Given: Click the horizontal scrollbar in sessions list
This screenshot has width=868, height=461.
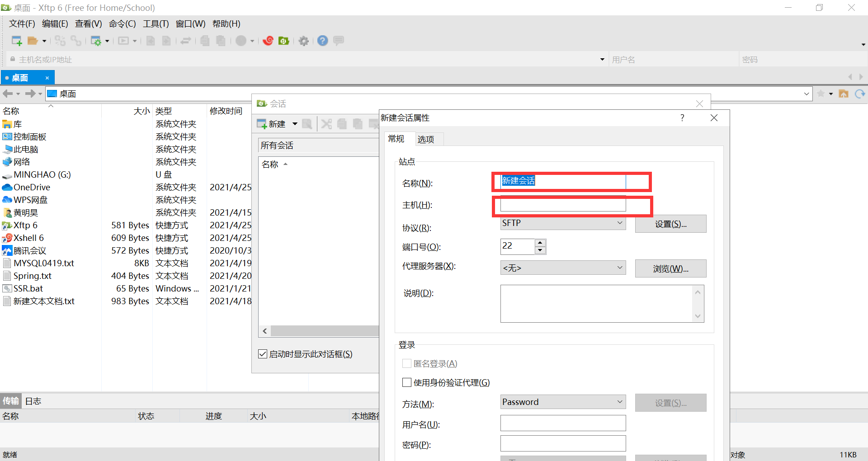Looking at the screenshot, I should pos(324,331).
